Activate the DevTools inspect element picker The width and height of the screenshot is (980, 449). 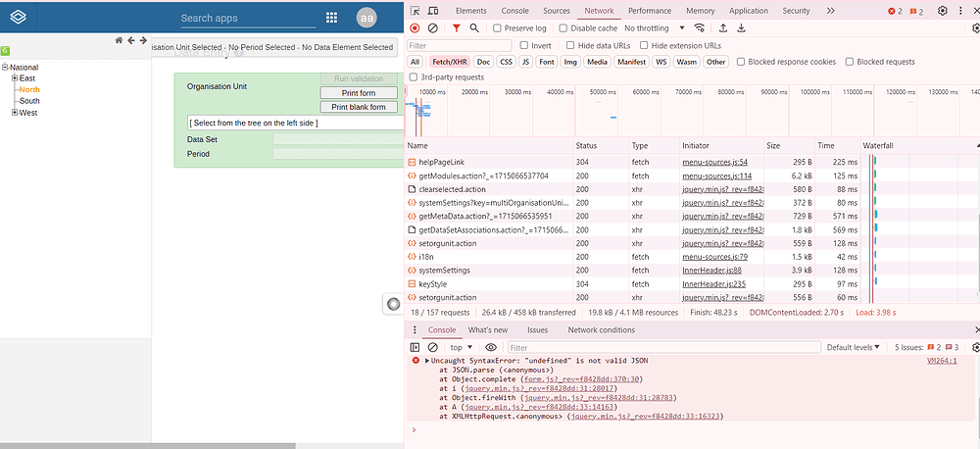click(x=415, y=11)
